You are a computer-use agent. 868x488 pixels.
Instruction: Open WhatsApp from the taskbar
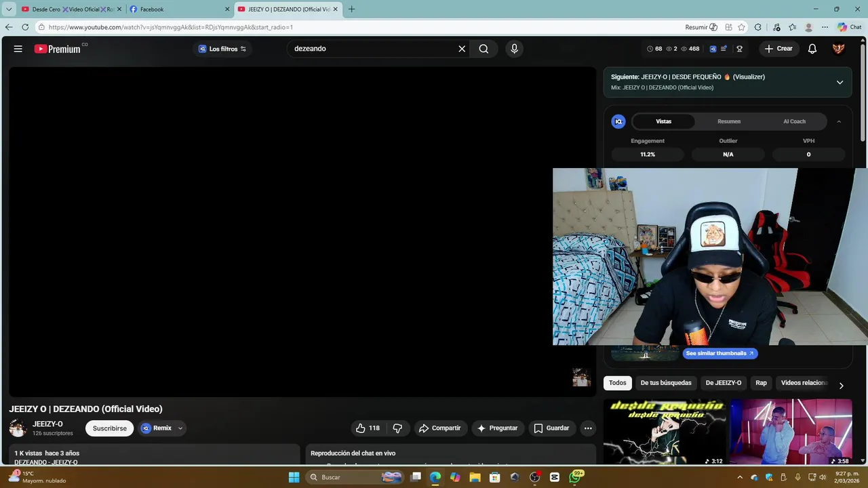575,477
